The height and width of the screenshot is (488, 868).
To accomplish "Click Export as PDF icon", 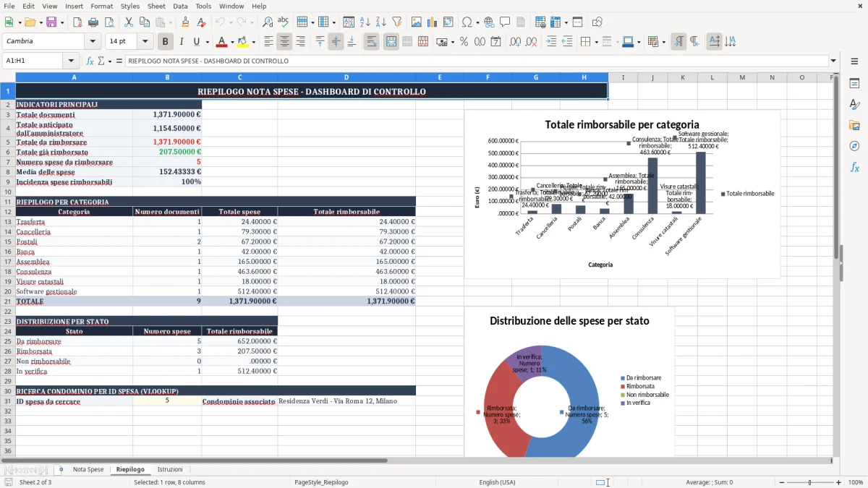I will [79, 22].
